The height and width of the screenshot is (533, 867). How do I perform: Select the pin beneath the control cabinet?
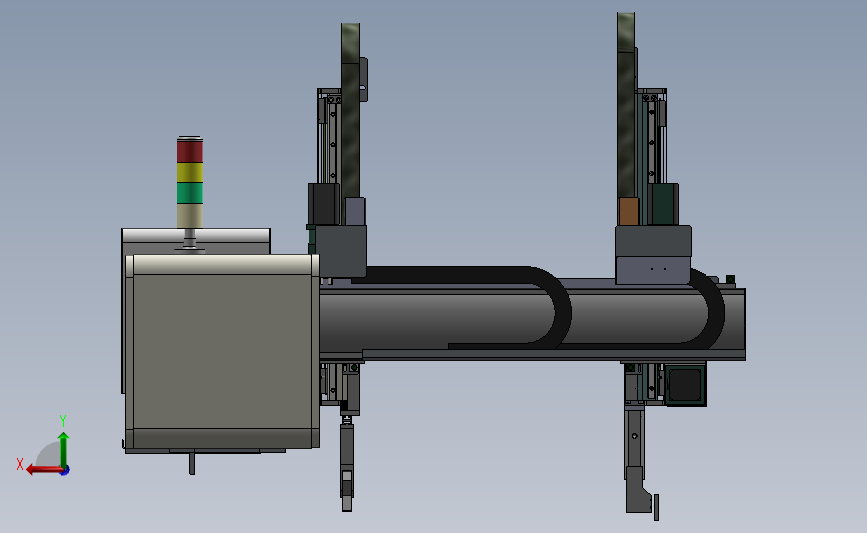pyautogui.click(x=192, y=463)
